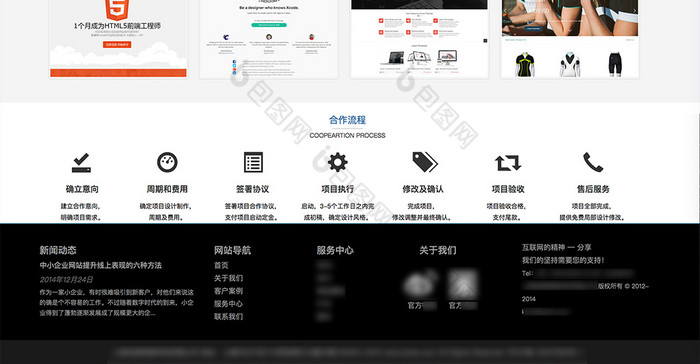Click the 项目验收 step title
700x364 pixels.
pyautogui.click(x=508, y=189)
